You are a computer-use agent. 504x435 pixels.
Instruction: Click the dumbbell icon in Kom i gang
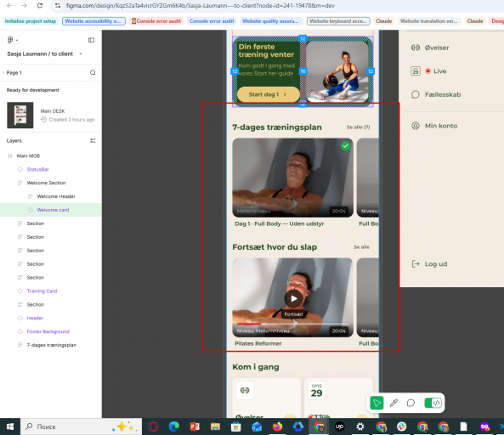245,390
